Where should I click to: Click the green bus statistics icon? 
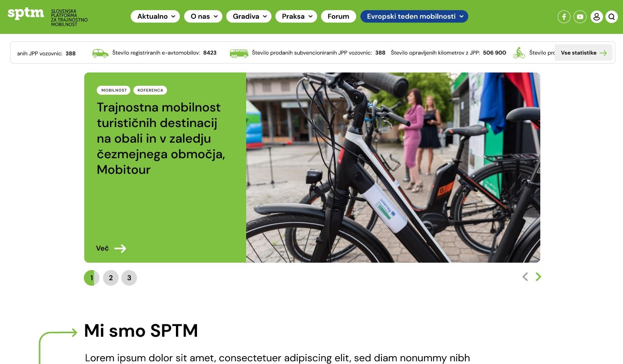239,53
